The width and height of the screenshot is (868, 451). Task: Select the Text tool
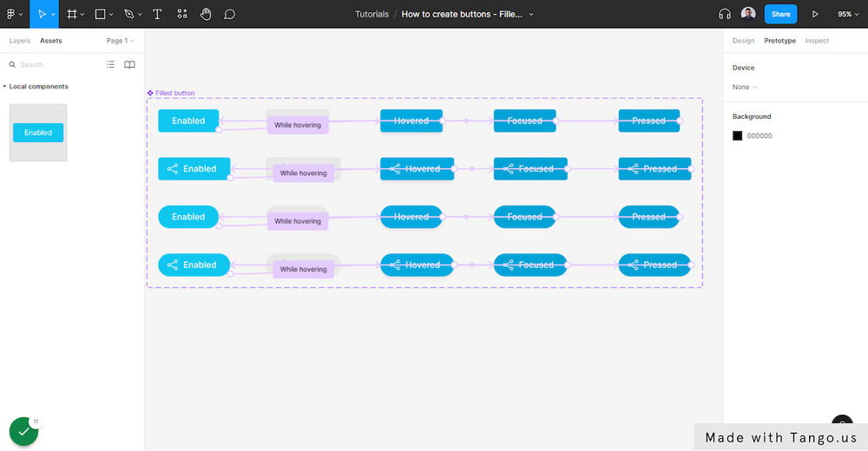click(157, 14)
